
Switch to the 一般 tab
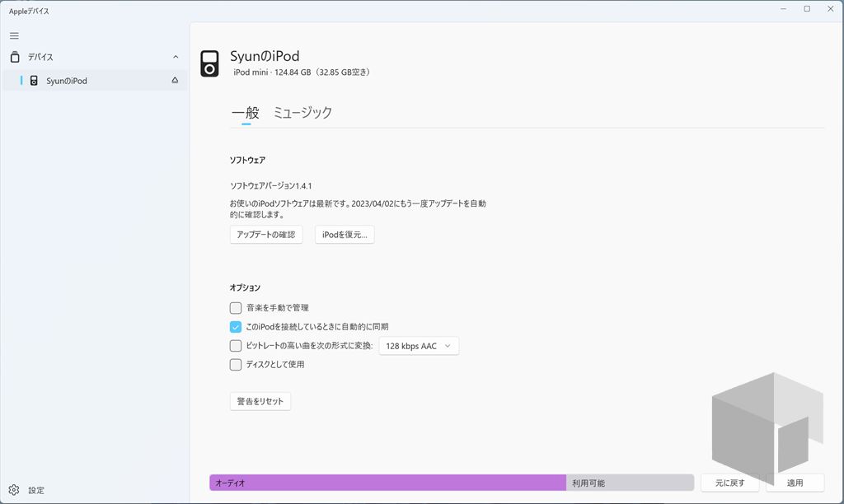coord(246,113)
